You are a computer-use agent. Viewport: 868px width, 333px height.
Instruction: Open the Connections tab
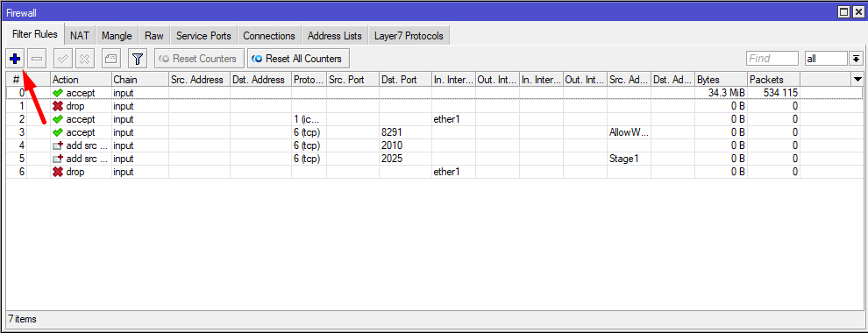[269, 36]
